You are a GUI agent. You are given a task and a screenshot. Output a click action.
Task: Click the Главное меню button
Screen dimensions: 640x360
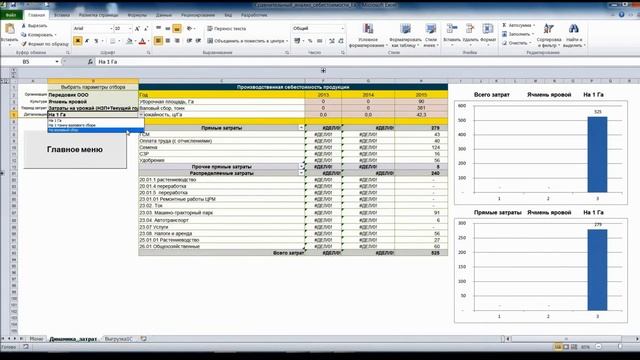coord(75,149)
